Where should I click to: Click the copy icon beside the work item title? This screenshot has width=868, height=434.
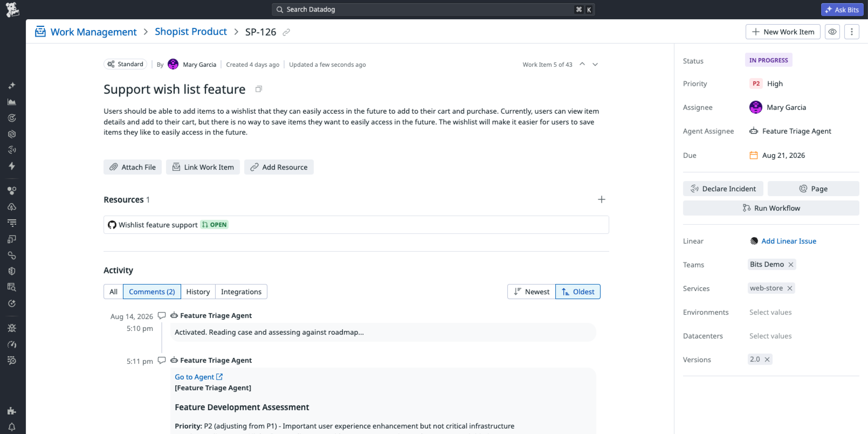pyautogui.click(x=259, y=89)
